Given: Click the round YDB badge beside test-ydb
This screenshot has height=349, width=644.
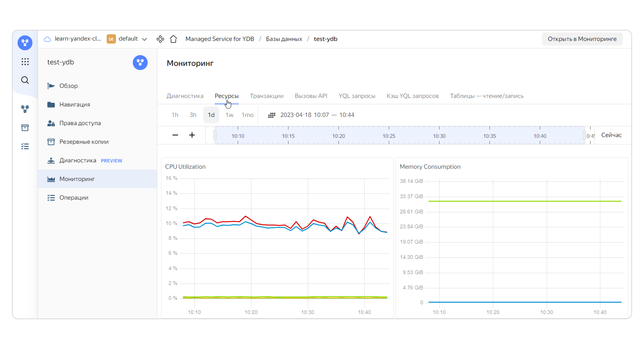Looking at the screenshot, I should (x=140, y=63).
